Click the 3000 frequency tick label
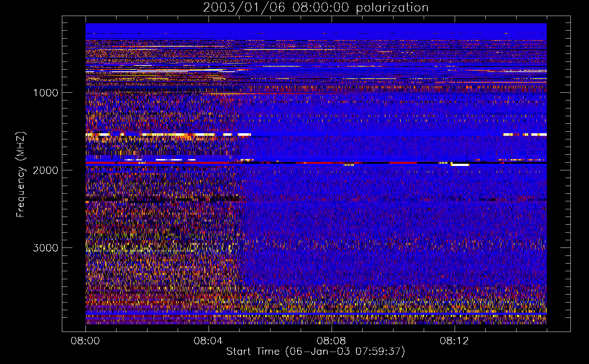This screenshot has width=589, height=364. tap(46, 248)
